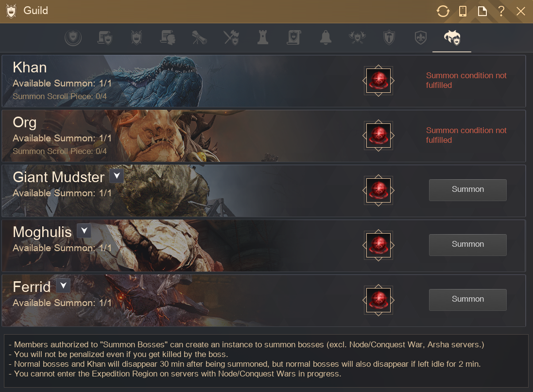
Task: Open the question mark help icon
Action: [x=501, y=11]
